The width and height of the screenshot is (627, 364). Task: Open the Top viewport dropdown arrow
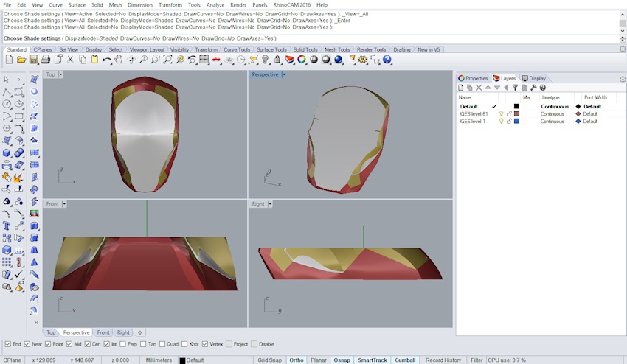[60, 74]
